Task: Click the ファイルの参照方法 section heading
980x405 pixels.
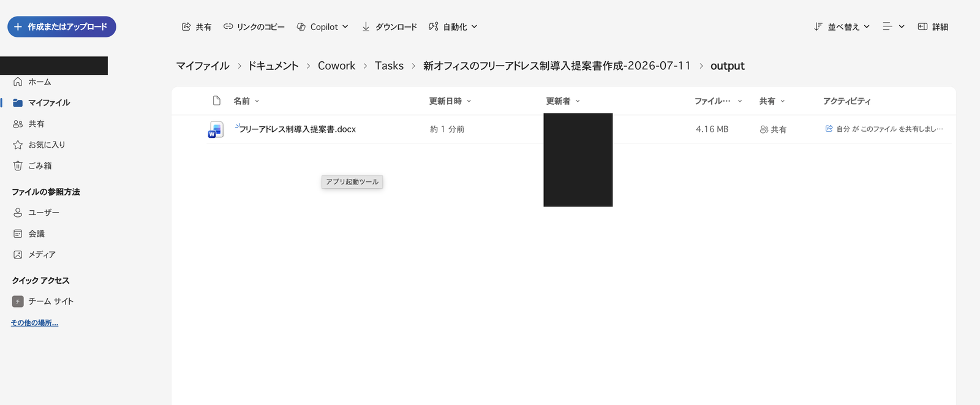Action: (46, 192)
